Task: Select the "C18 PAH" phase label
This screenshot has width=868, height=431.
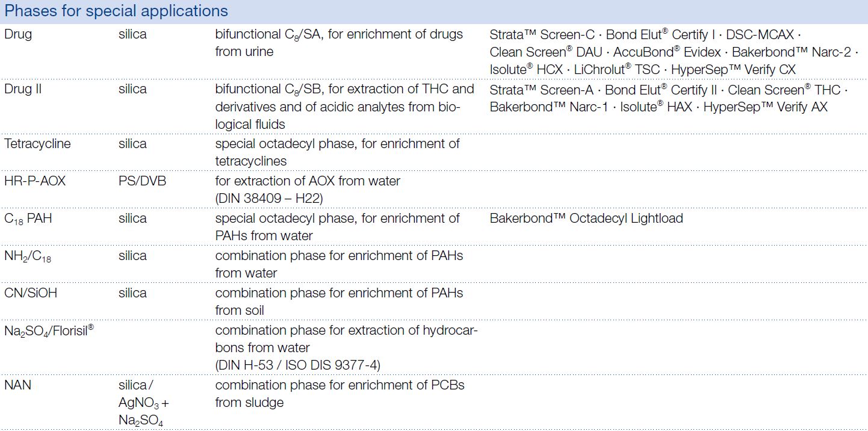Action: click(x=28, y=219)
